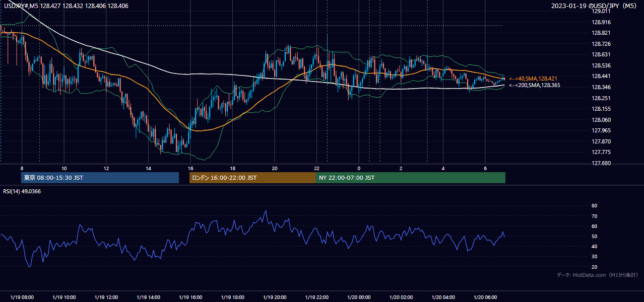The width and height of the screenshot is (644, 302).
Task: Click price axis label 128.251
Action: click(601, 98)
